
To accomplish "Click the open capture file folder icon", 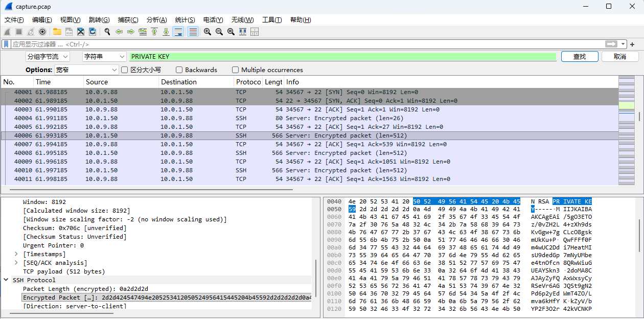I will coord(57,32).
